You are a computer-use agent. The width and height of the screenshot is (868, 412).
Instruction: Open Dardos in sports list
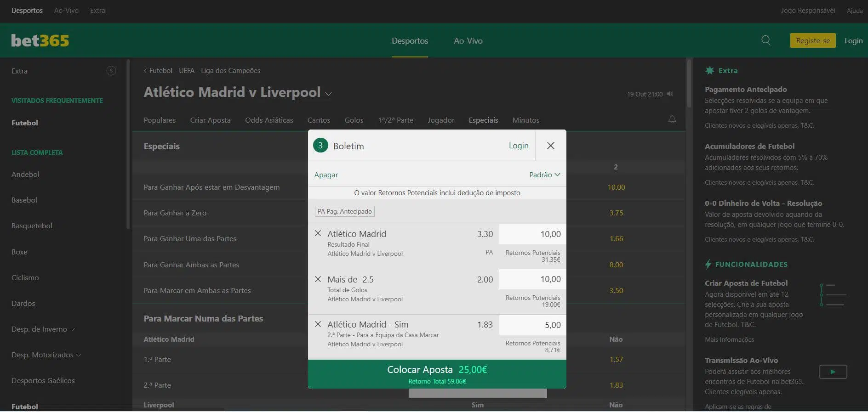click(23, 303)
